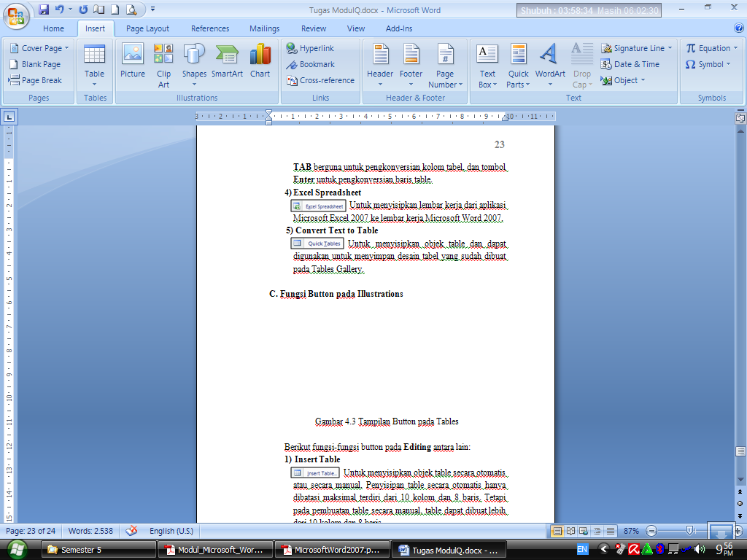Screen dimensions: 747x560
Task: Switch to Draft view
Action: 611,531
